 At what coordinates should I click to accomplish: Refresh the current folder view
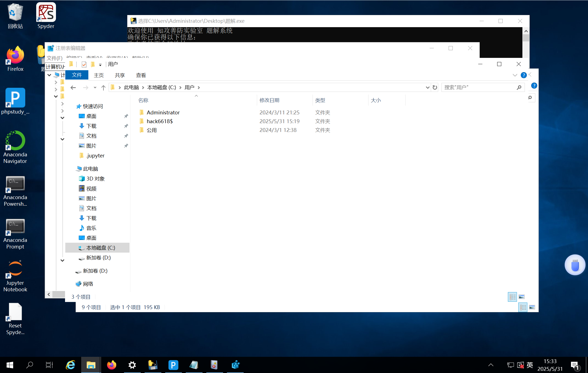click(x=435, y=87)
